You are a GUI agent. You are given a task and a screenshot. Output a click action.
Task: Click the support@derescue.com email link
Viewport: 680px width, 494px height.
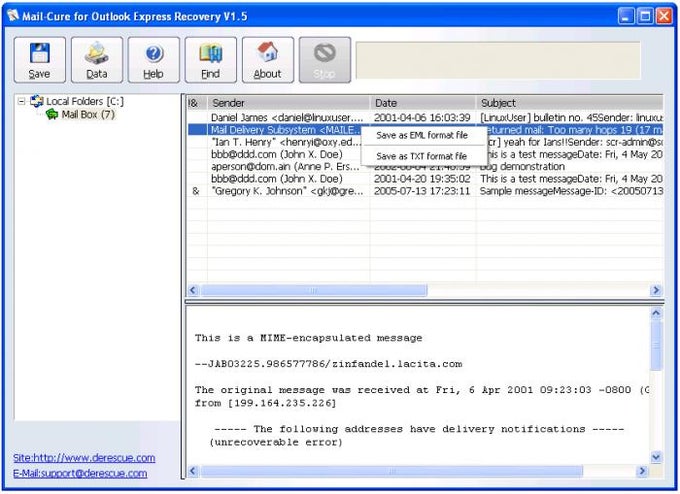coord(80,473)
